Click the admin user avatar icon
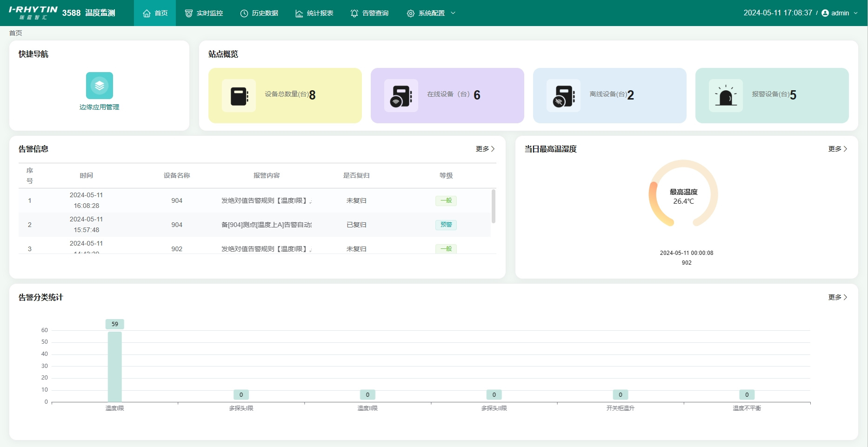Image resolution: width=868 pixels, height=447 pixels. tap(825, 13)
